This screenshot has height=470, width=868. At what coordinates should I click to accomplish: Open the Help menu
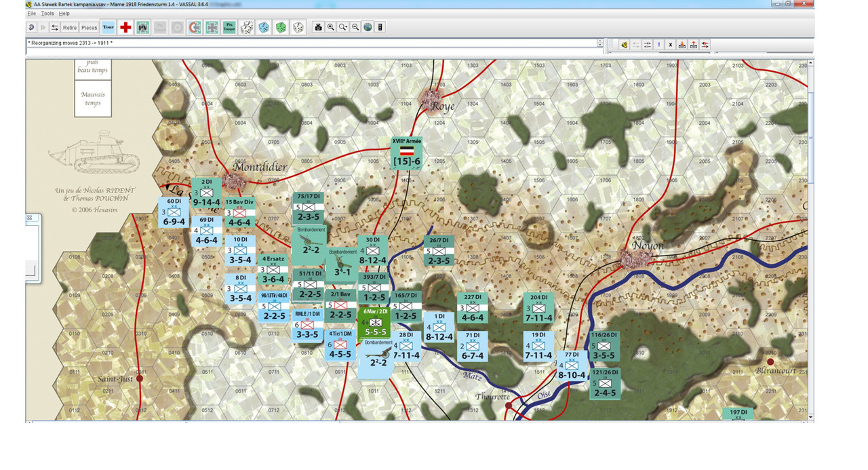(64, 14)
